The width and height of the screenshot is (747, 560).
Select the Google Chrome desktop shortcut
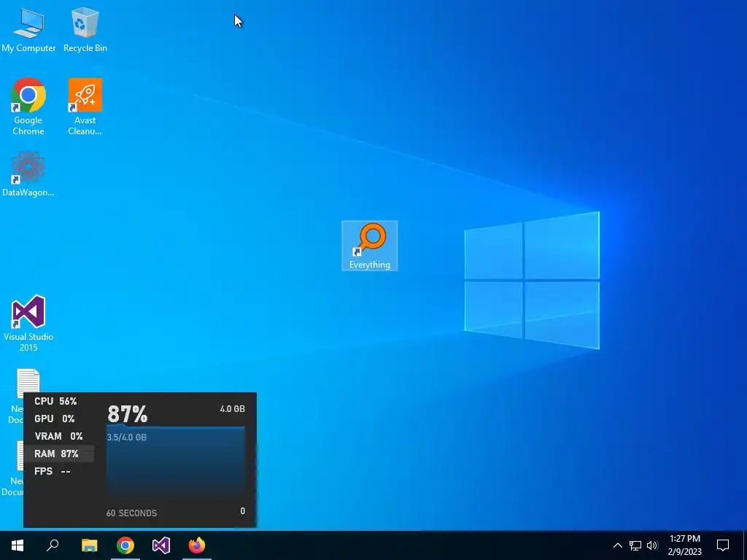tap(28, 106)
